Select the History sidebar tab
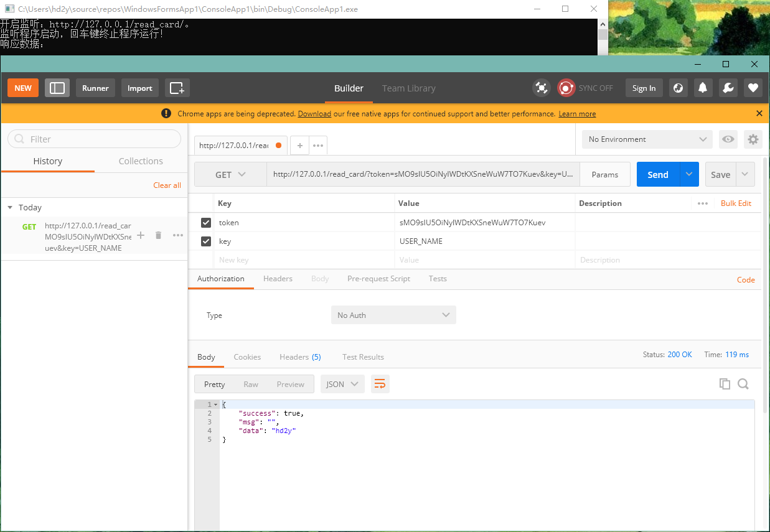Viewport: 770px width, 532px height. [x=47, y=161]
